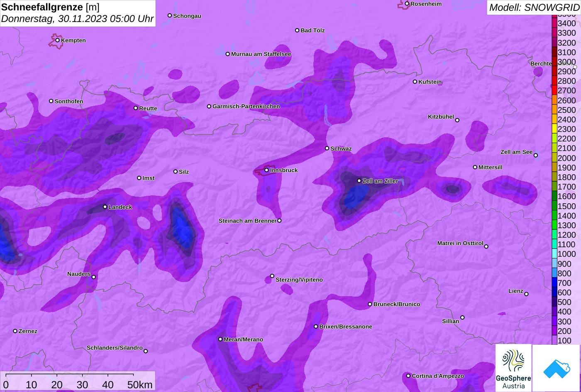
Task: Click the Rosenheim map label
Action: pos(426,4)
